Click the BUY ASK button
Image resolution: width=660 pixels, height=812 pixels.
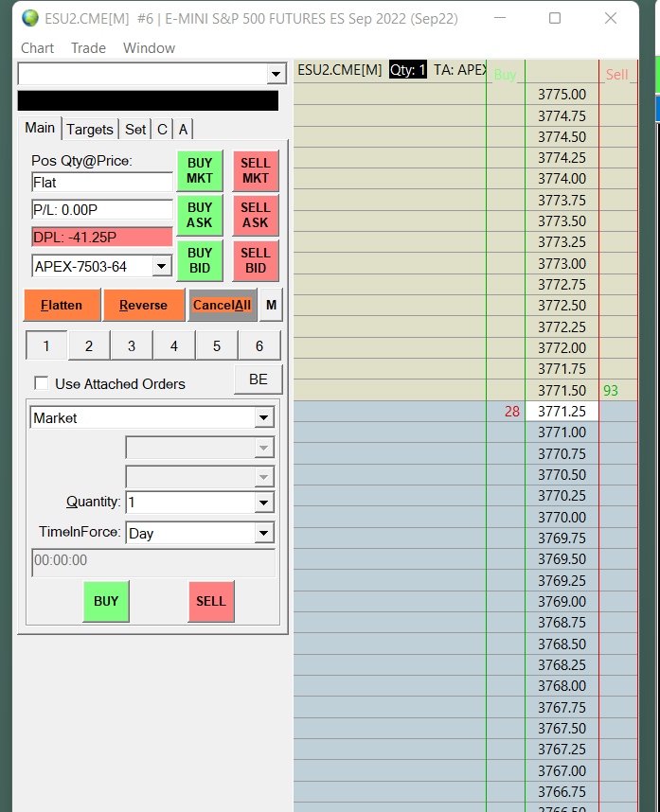pyautogui.click(x=200, y=215)
